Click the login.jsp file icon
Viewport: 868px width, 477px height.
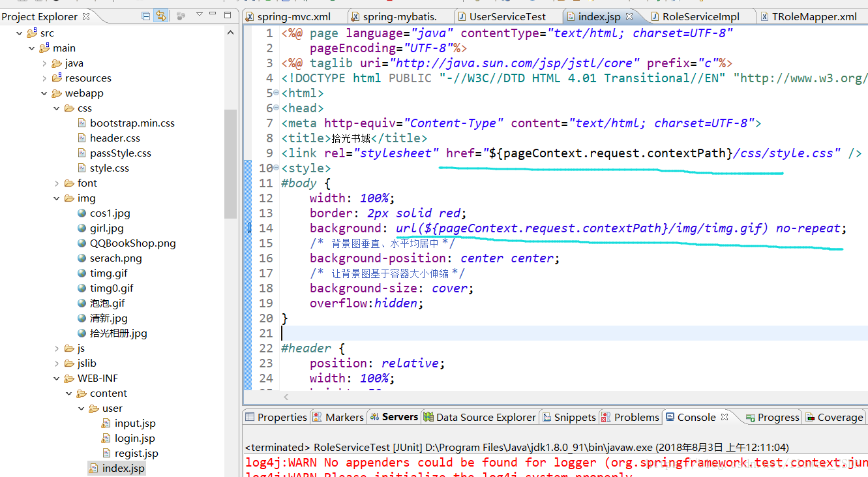tap(106, 439)
